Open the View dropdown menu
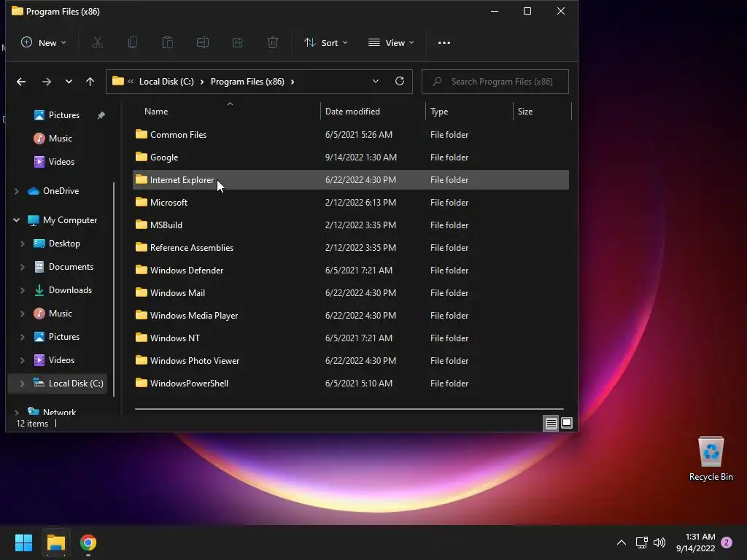This screenshot has width=747, height=560. [x=391, y=43]
